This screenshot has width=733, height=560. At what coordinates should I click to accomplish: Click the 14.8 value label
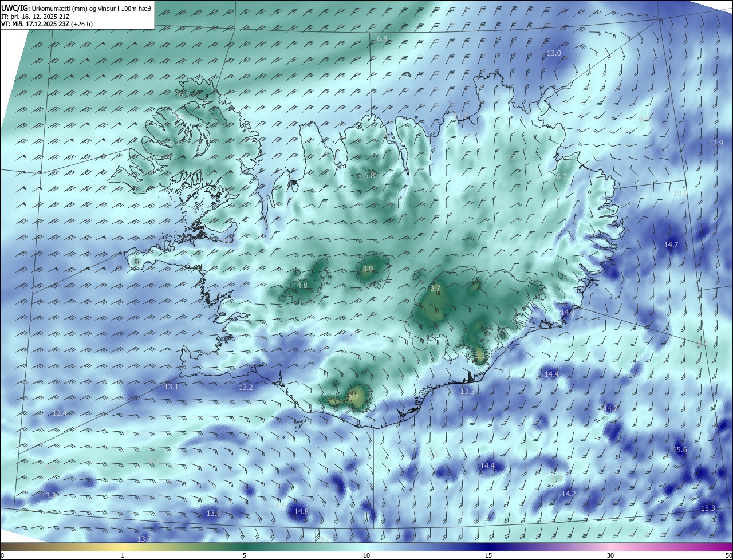point(301,511)
